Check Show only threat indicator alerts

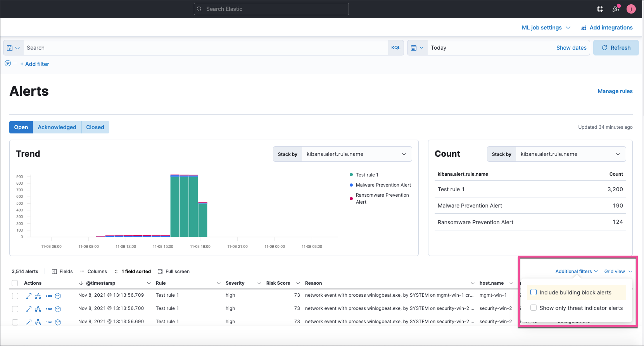tap(534, 308)
